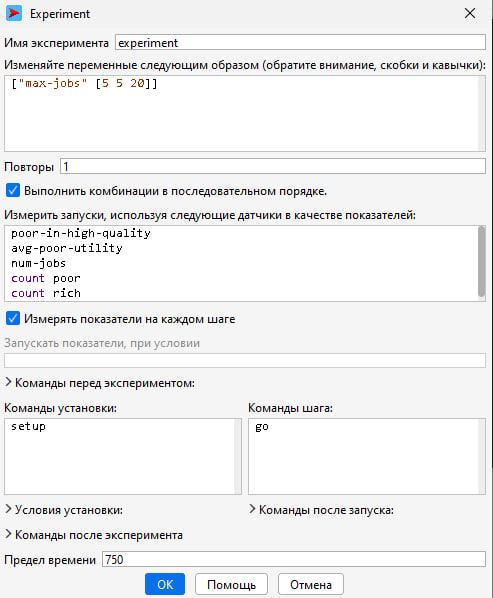
Task: Click the run condition input field
Action: [244, 360]
